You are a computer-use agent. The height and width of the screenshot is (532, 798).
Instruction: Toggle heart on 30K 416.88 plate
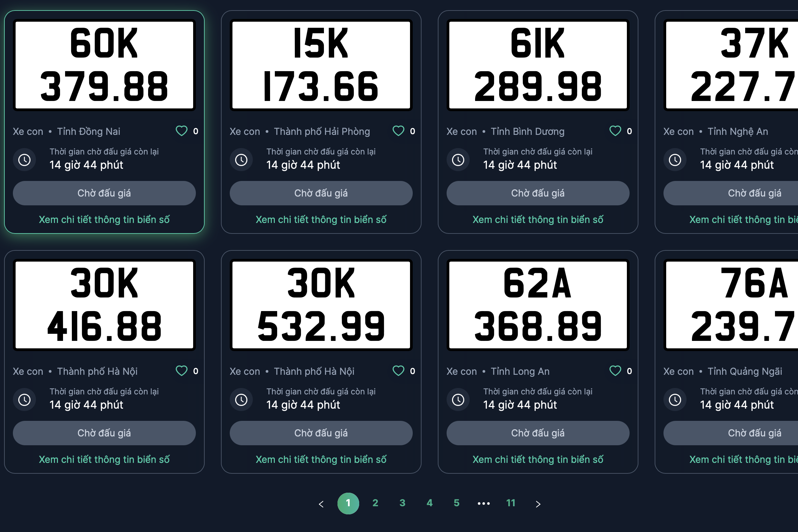tap(182, 371)
